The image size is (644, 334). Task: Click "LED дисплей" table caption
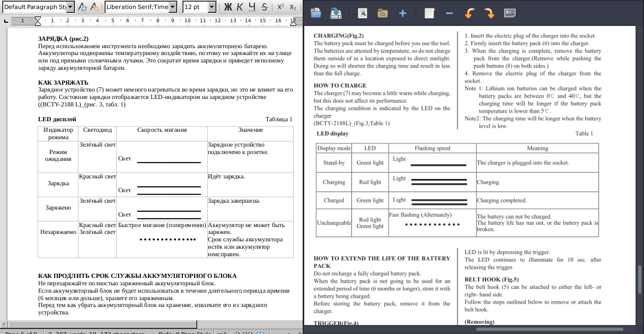click(x=57, y=119)
